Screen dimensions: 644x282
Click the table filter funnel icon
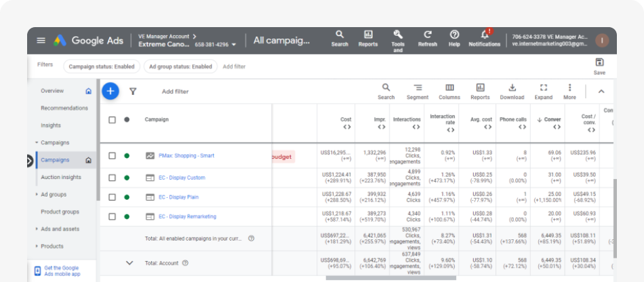[133, 91]
